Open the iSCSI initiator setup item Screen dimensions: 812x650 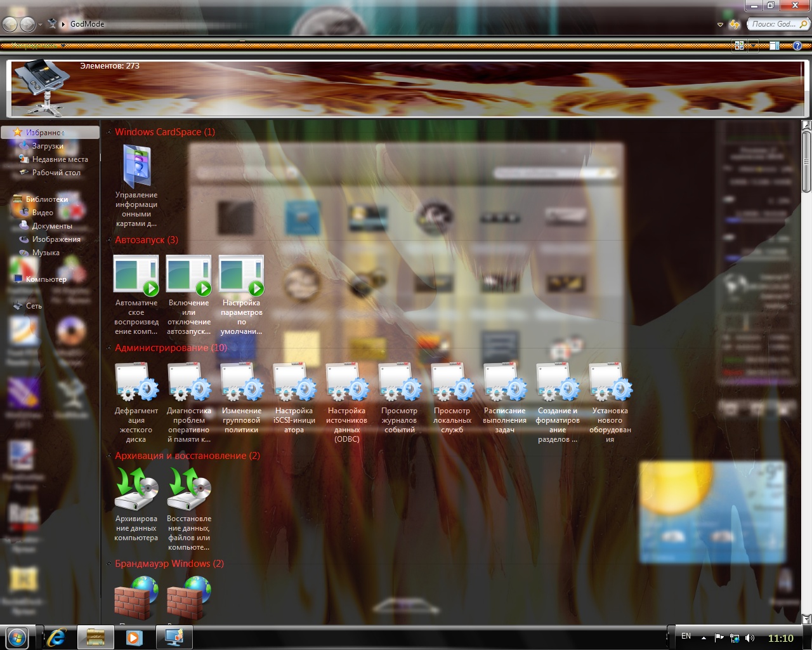point(294,399)
